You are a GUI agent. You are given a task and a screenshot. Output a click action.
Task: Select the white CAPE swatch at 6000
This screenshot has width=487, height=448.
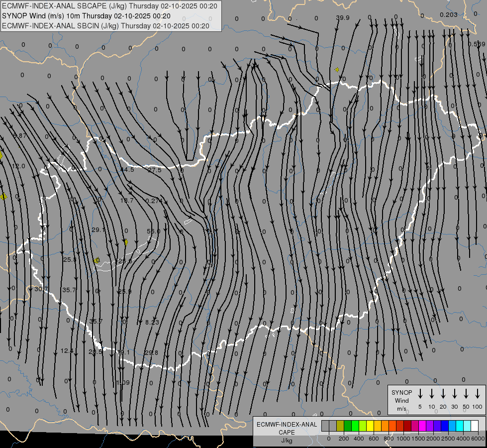(x=474, y=426)
